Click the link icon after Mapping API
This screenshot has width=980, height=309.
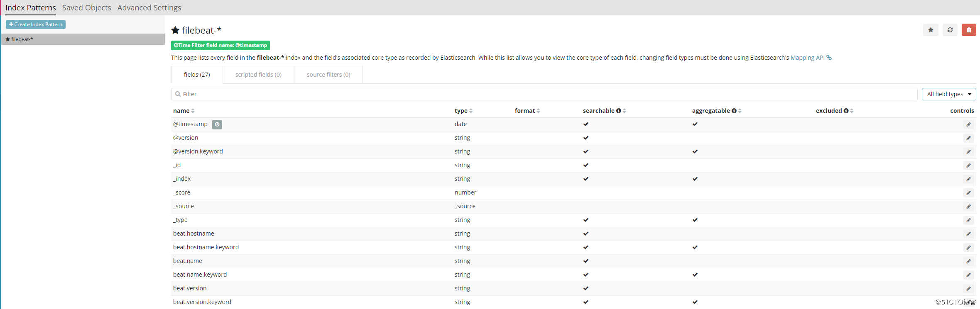[829, 58]
